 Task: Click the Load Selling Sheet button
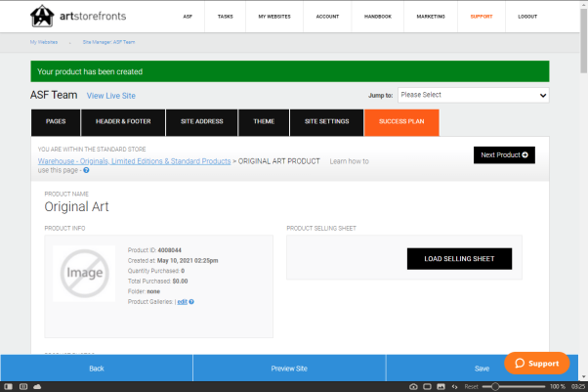coord(459,259)
